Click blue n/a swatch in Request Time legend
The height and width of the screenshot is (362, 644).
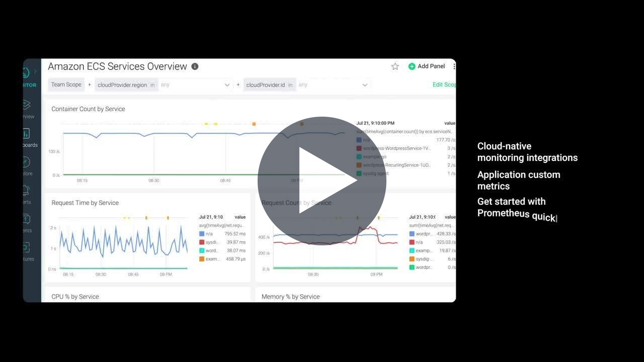(x=202, y=234)
